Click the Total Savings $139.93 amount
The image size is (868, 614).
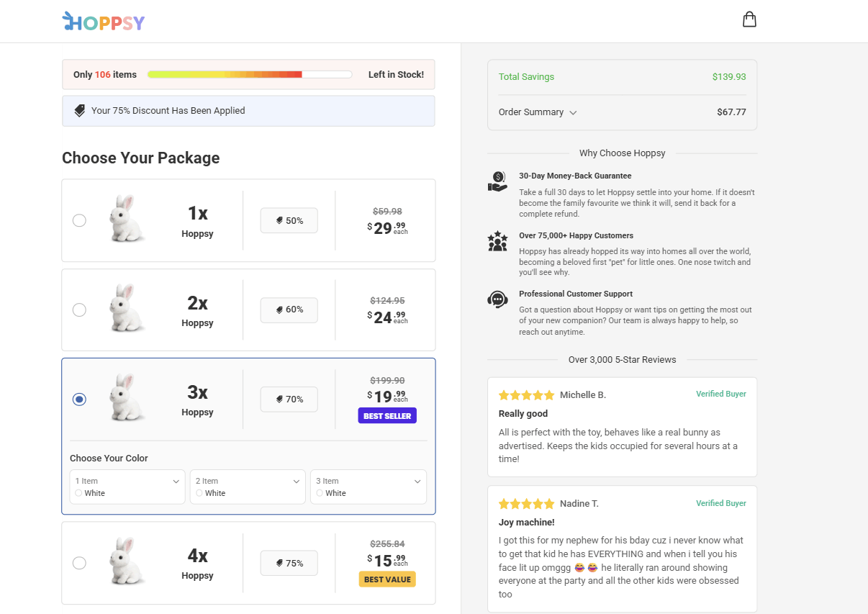pos(729,77)
